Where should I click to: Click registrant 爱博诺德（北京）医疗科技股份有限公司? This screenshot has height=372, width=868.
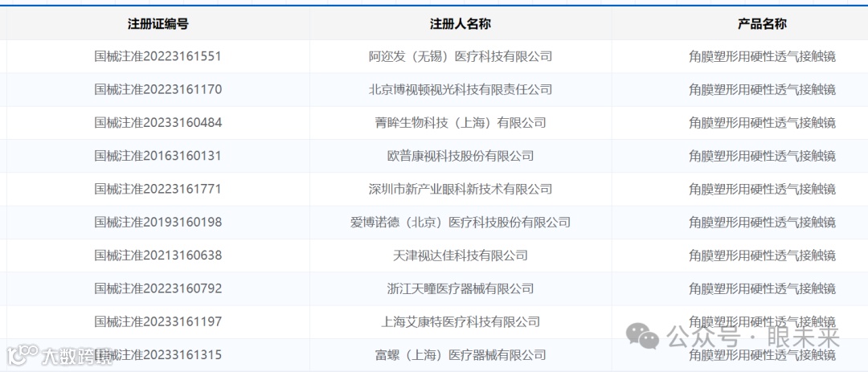[x=460, y=223]
